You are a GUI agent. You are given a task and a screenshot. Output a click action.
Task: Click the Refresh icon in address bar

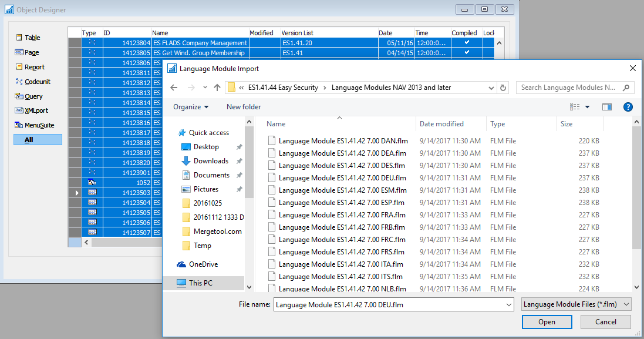coord(503,88)
